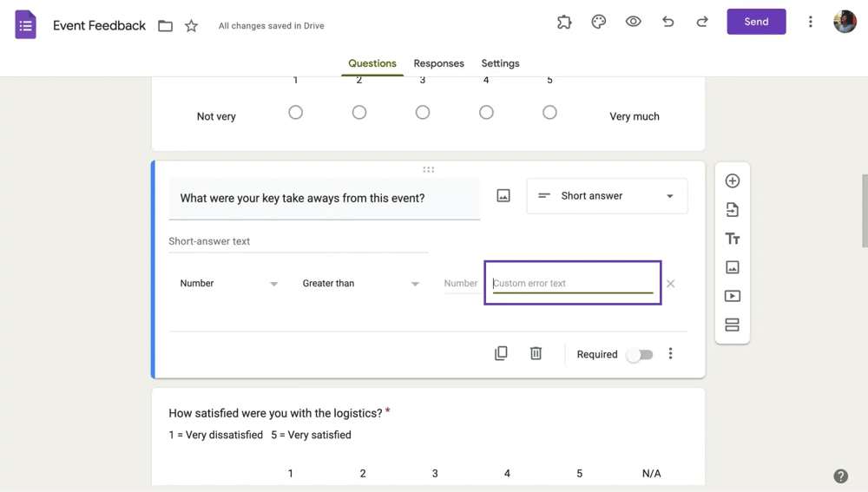Remove validation rule with X button
The image size is (868, 492).
click(670, 284)
